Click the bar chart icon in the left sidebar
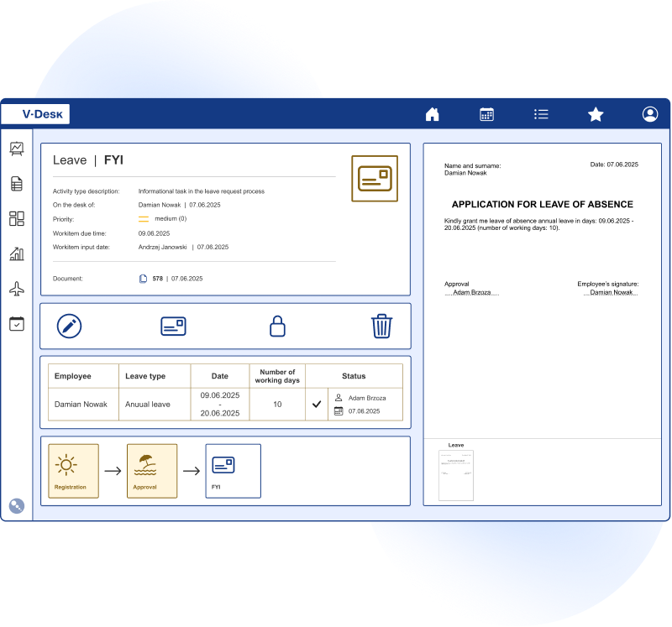672x627 pixels. [17, 254]
